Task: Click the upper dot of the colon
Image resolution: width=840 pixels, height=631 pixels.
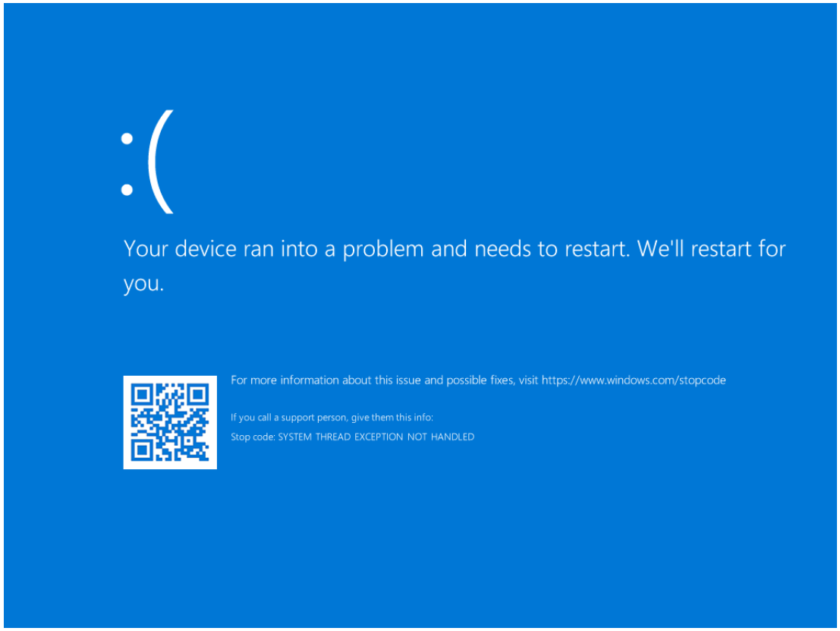Action: 127,139
